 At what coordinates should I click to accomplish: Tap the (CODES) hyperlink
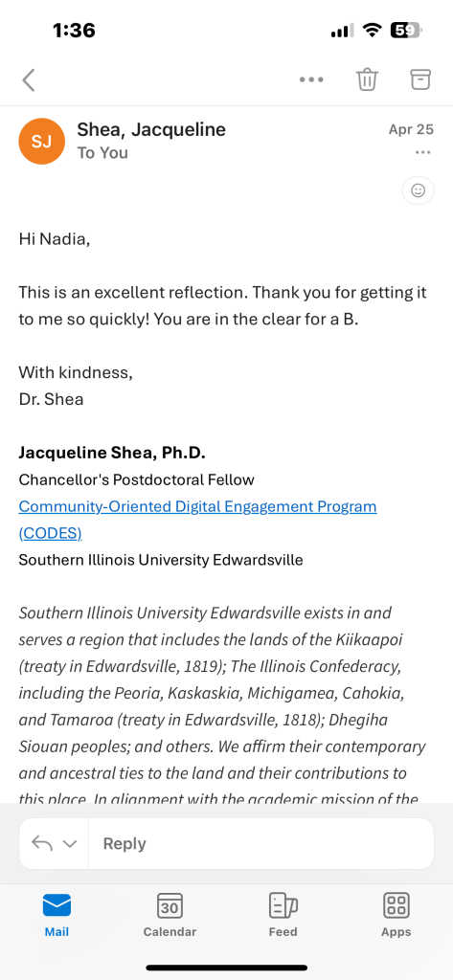pos(50,533)
